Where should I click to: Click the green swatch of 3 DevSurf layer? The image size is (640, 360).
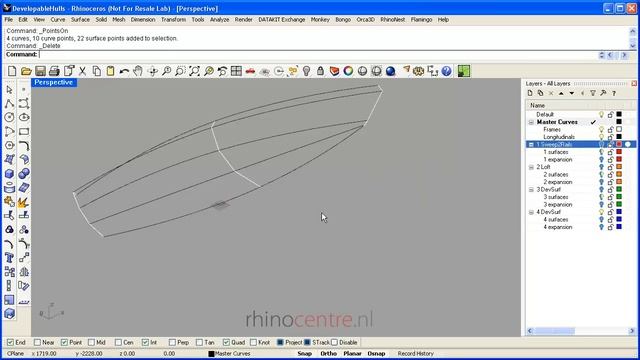(x=619, y=189)
